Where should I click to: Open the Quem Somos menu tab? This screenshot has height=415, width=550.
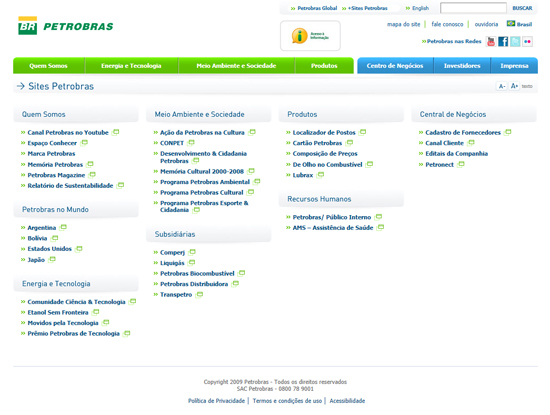tap(48, 66)
